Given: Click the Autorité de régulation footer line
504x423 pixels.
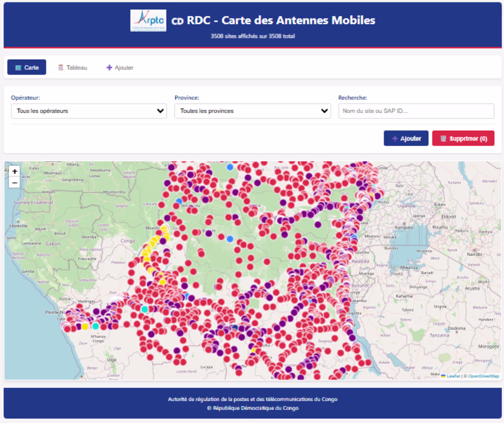Looking at the screenshot, I should pos(252,399).
